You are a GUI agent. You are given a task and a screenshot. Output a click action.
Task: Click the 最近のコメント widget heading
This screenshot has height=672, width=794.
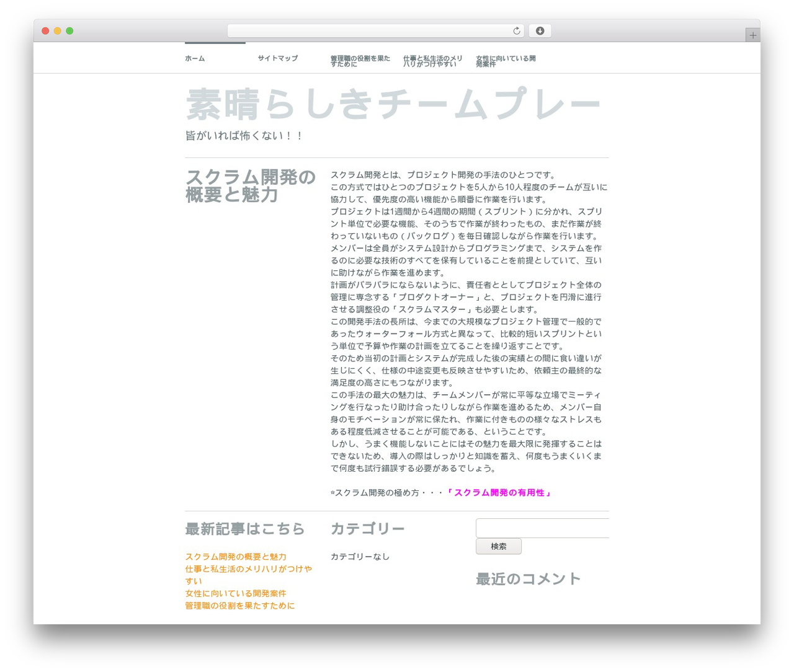pos(529,579)
